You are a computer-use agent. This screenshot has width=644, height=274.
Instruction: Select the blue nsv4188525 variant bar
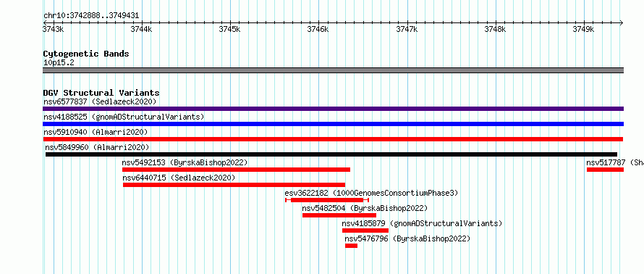click(333, 124)
